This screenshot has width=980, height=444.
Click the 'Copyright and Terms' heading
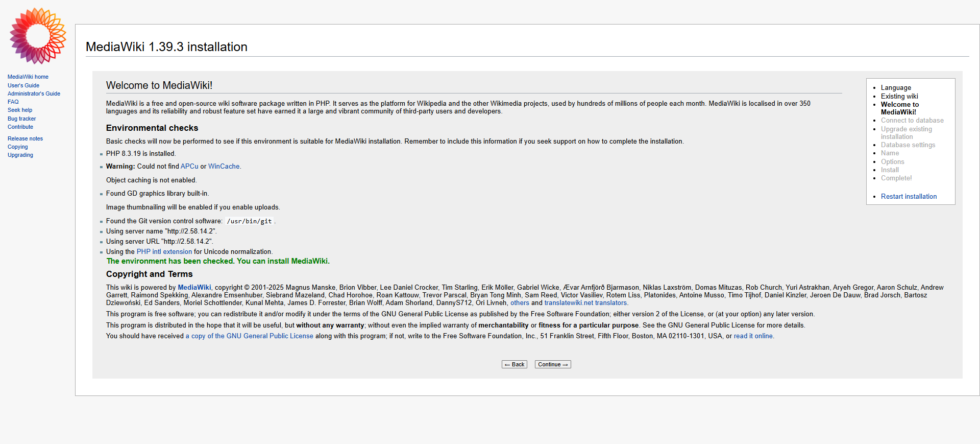150,274
